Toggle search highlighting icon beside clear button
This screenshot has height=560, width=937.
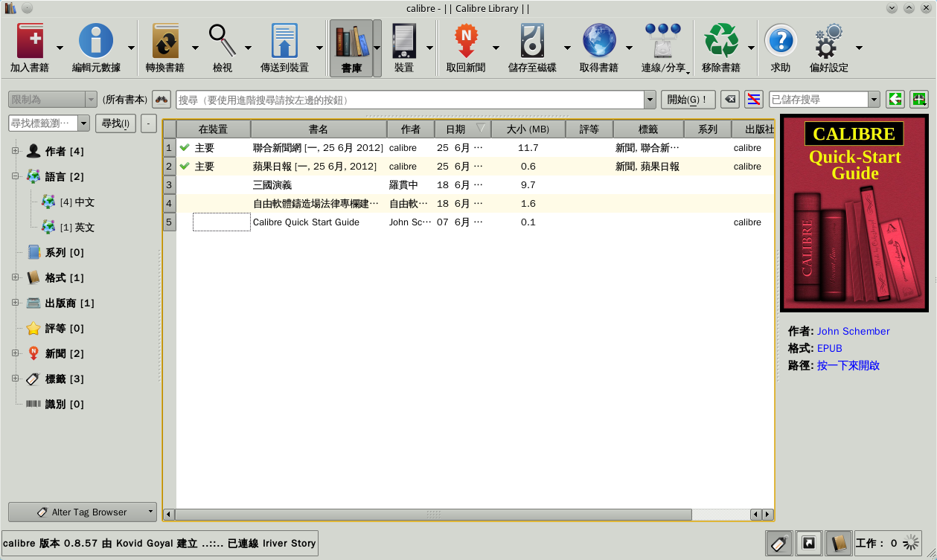click(x=754, y=100)
